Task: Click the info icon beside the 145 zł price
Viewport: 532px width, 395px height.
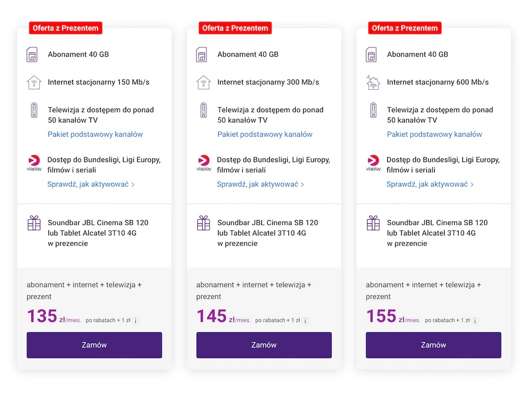Action: (x=305, y=321)
